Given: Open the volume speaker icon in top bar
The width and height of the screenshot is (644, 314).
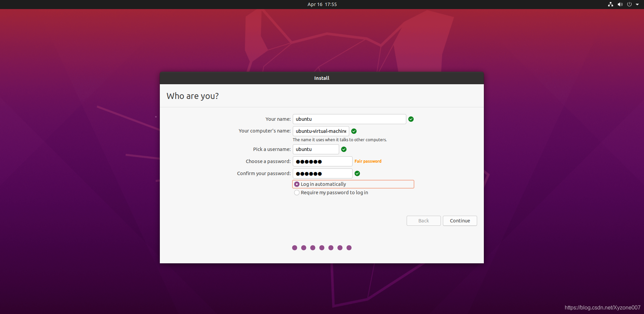Looking at the screenshot, I should click(x=620, y=4).
